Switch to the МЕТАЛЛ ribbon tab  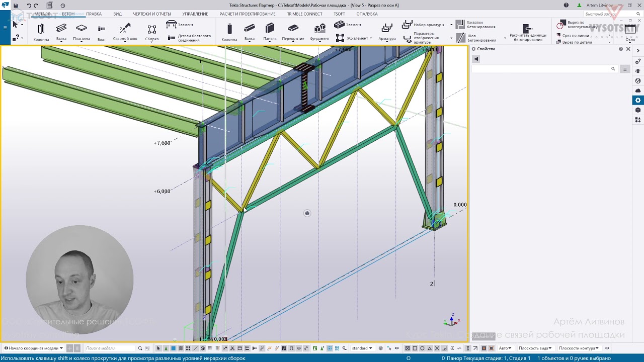(x=42, y=14)
